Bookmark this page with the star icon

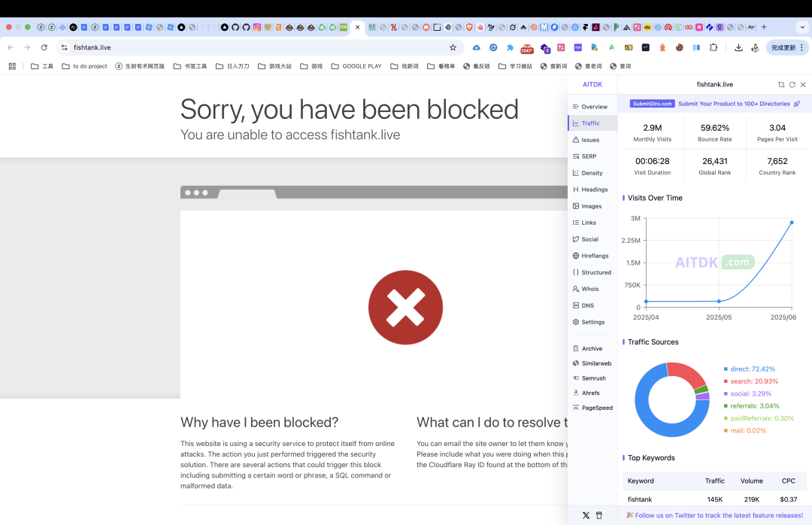[453, 47]
